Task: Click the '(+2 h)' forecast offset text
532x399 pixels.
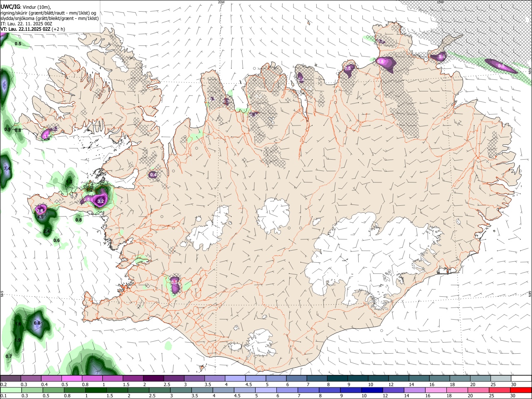Action: pos(59,29)
